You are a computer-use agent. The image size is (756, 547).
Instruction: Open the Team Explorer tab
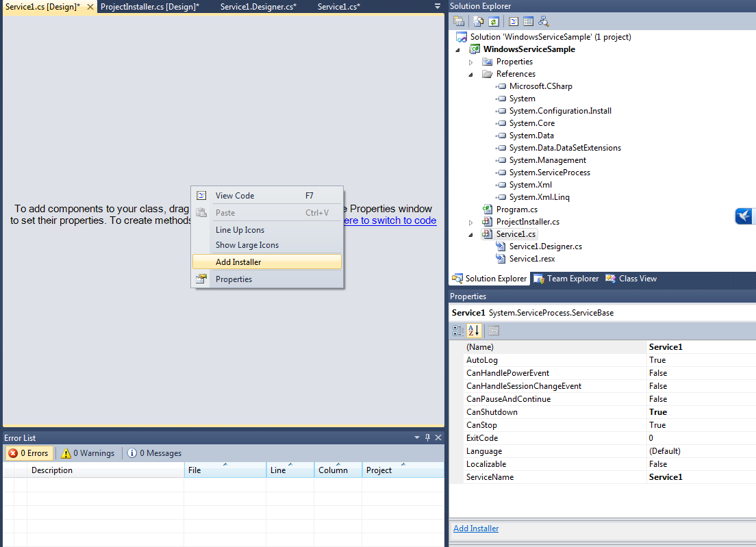pyautogui.click(x=566, y=279)
